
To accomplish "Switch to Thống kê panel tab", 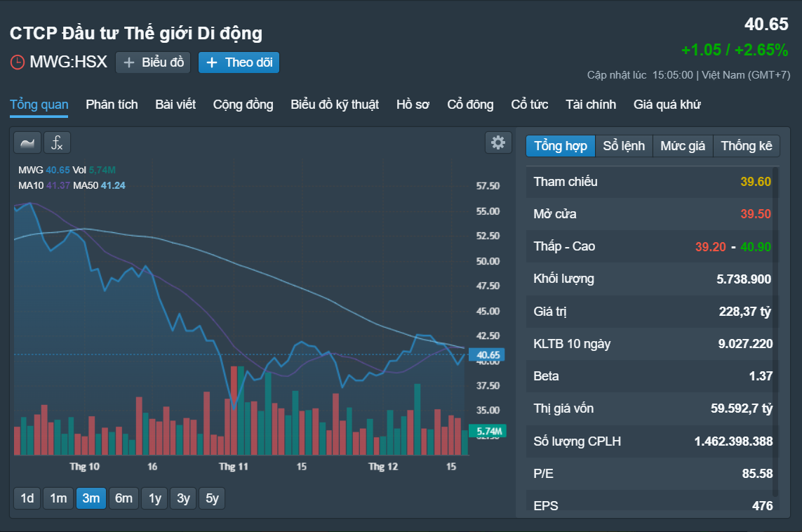I will (747, 146).
